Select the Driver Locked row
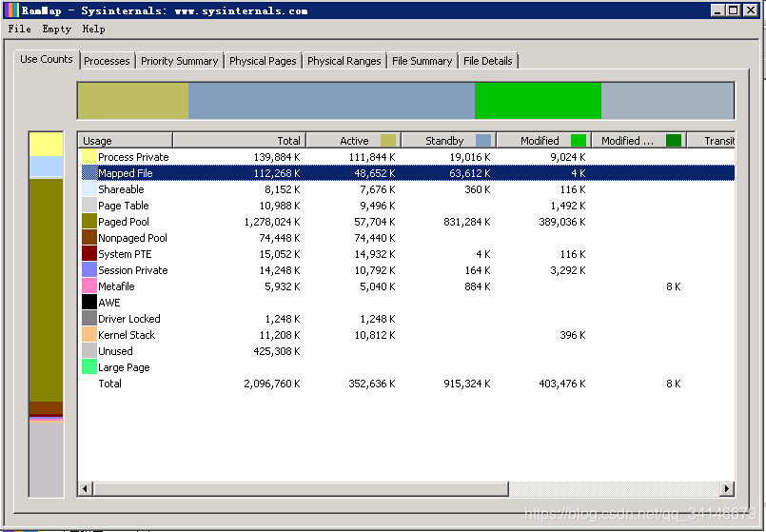This screenshot has height=532, width=766. [406, 319]
